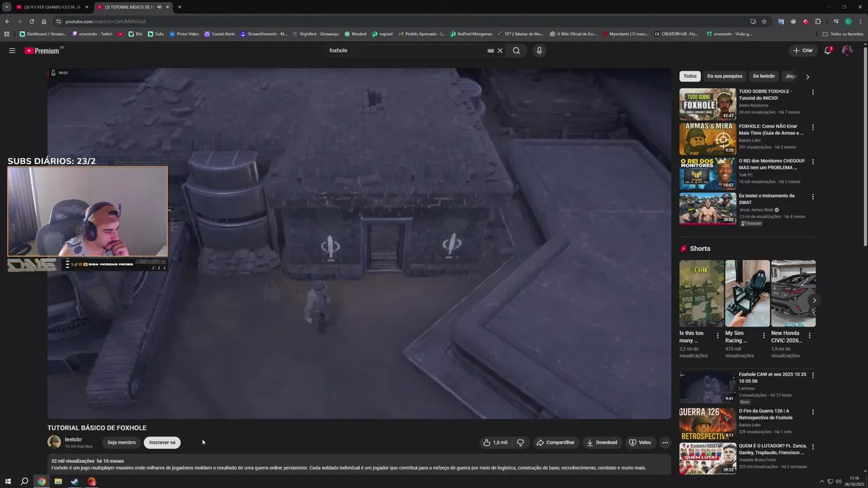The height and width of the screenshot is (488, 868).
Task: Send a Valeu super thanks
Action: point(640,443)
